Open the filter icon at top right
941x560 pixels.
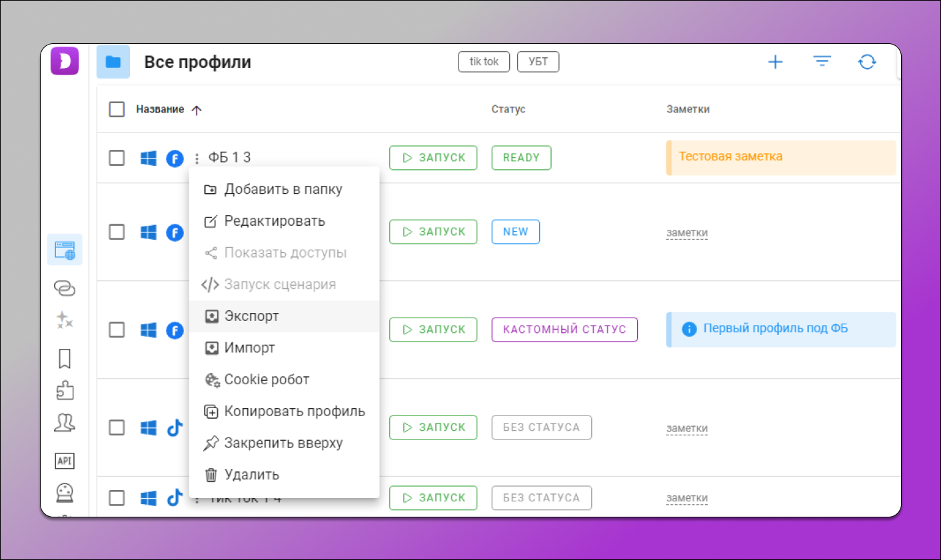click(x=822, y=61)
